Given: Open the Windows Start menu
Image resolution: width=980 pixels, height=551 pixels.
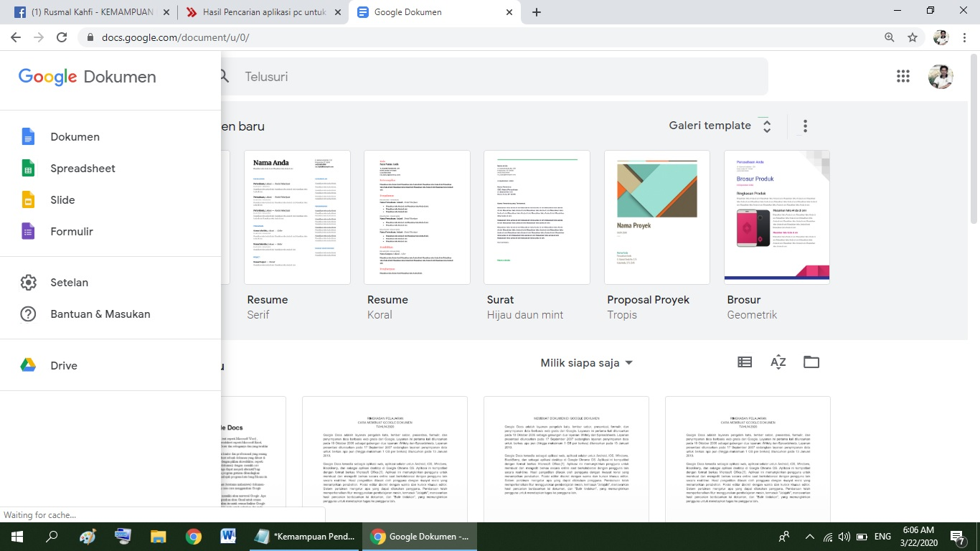Looking at the screenshot, I should point(17,537).
